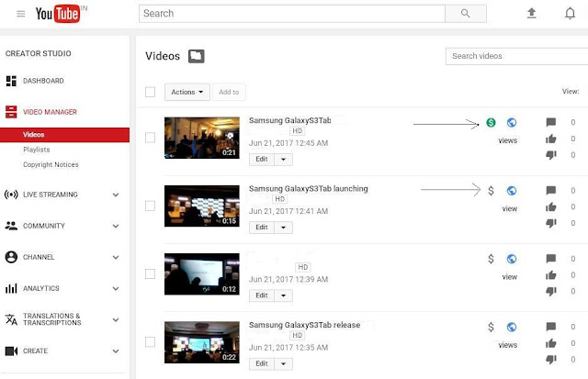
Task: Open the hamburger guide menu
Action: [20, 14]
